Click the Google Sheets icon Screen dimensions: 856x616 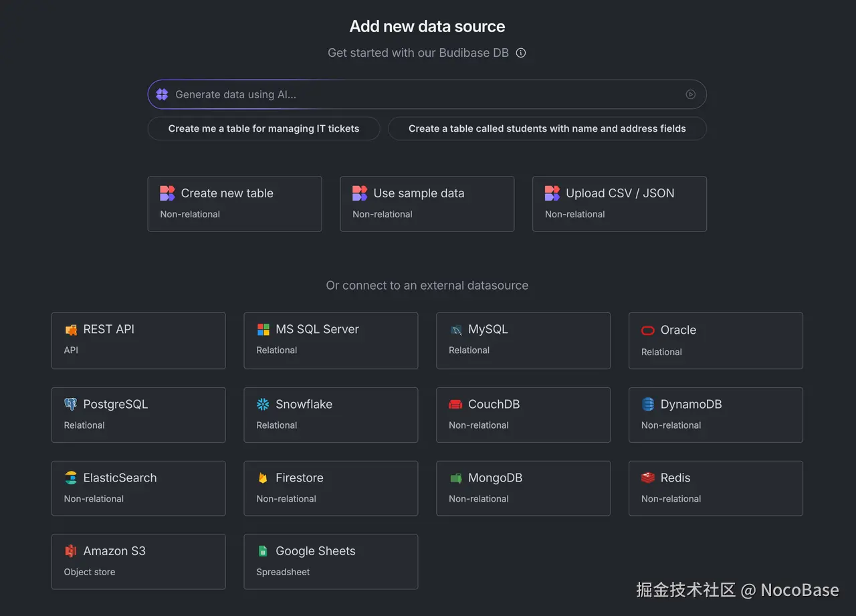(263, 551)
